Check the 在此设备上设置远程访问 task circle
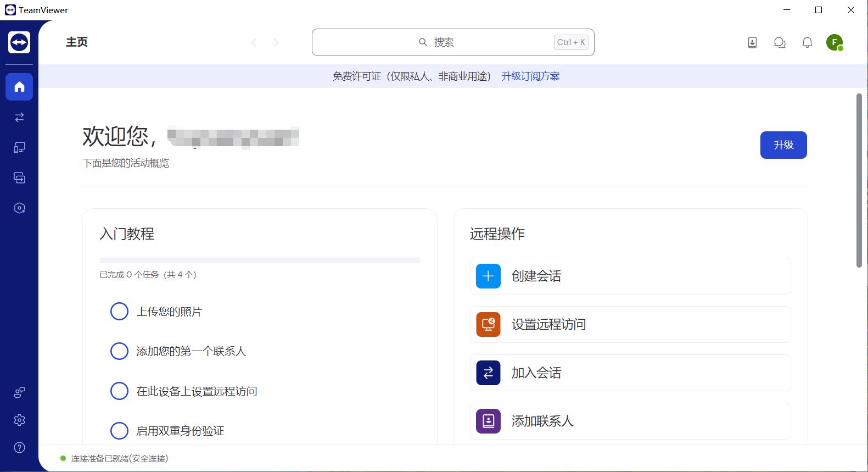This screenshot has width=868, height=472. pos(119,391)
